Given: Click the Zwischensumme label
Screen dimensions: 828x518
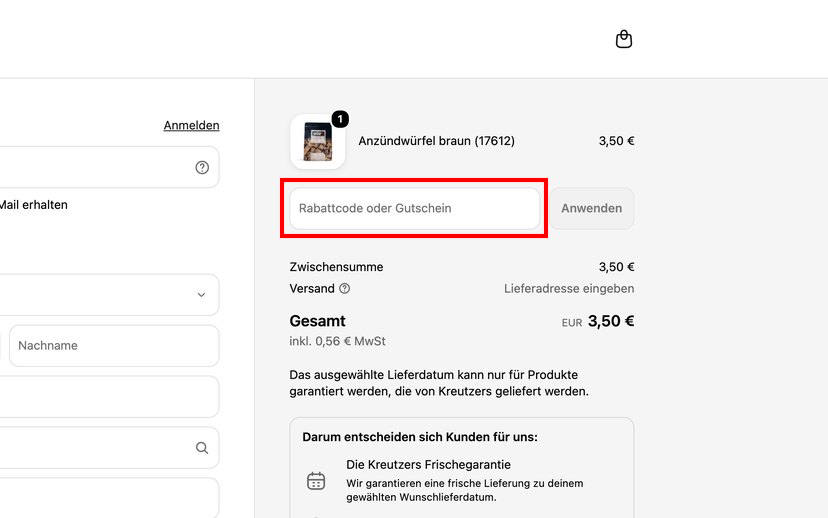Looking at the screenshot, I should 336,267.
